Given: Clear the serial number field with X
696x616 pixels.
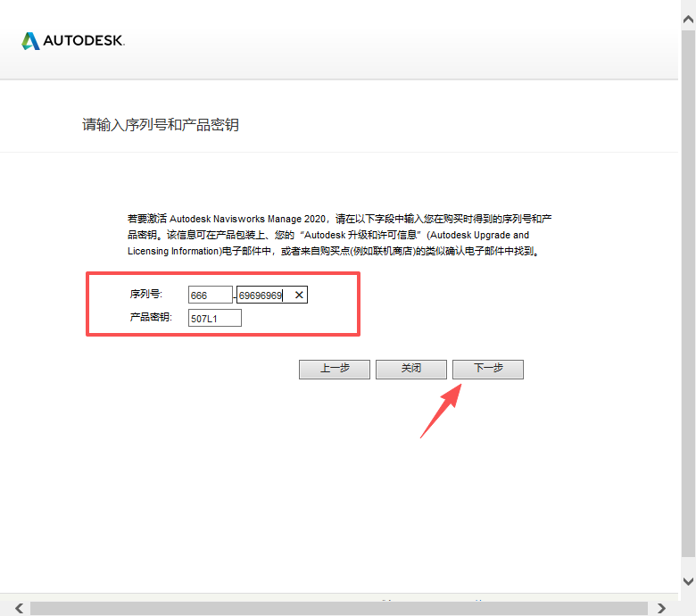Looking at the screenshot, I should click(299, 295).
